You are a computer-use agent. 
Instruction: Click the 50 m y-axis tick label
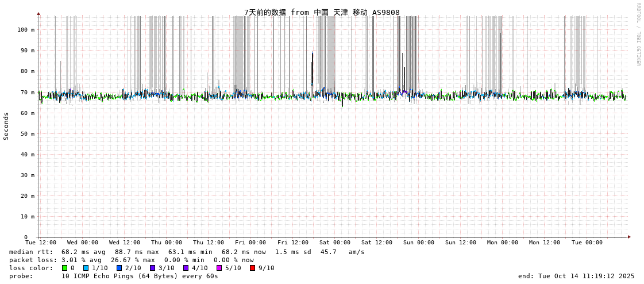tap(28, 133)
